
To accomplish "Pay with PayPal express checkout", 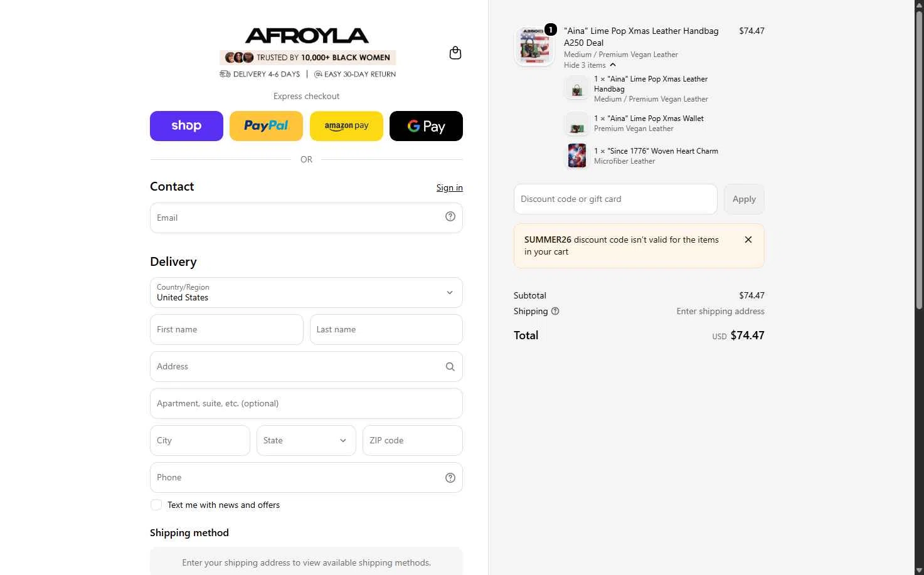I will [266, 126].
